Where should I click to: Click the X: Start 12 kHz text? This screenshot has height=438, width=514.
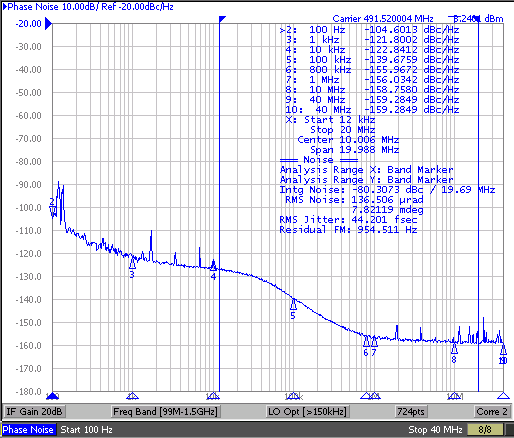330,120
